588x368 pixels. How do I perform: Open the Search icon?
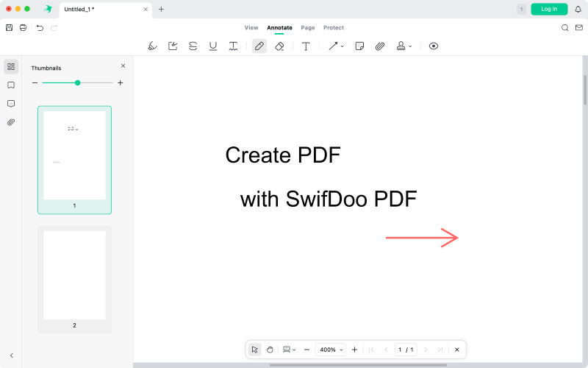point(564,27)
